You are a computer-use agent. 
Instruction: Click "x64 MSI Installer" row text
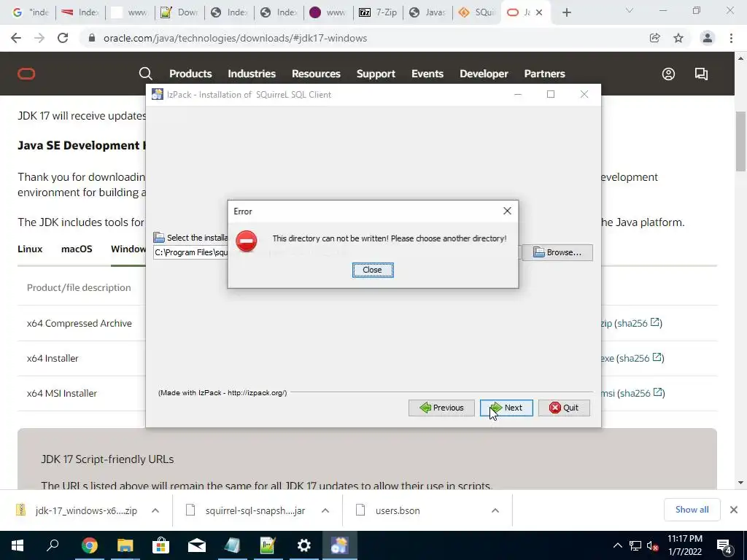pyautogui.click(x=62, y=393)
